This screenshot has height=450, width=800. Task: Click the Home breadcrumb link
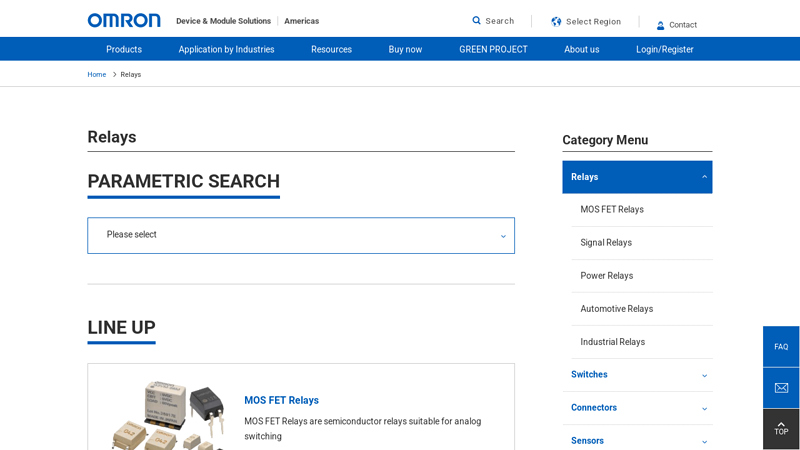pos(96,74)
